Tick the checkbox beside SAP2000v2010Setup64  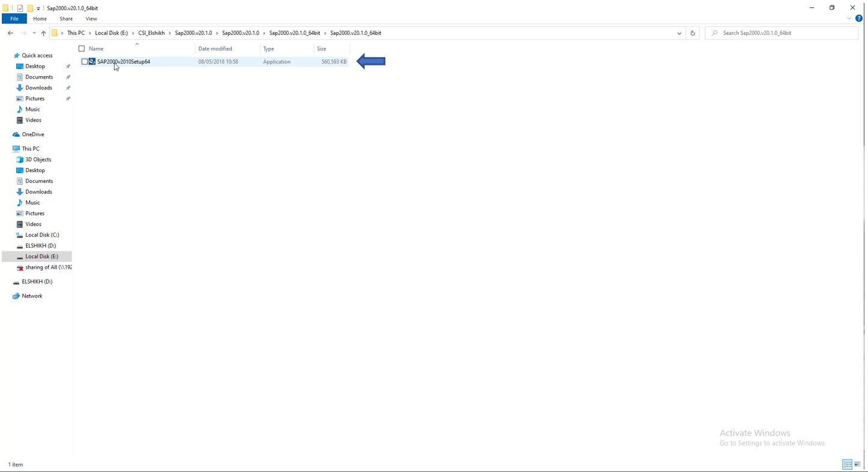click(x=85, y=62)
